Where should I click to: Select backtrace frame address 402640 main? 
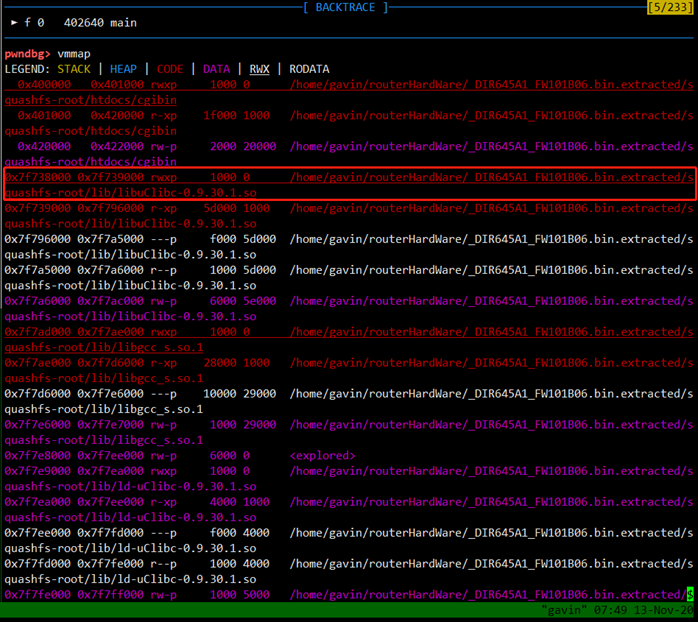click(x=100, y=23)
